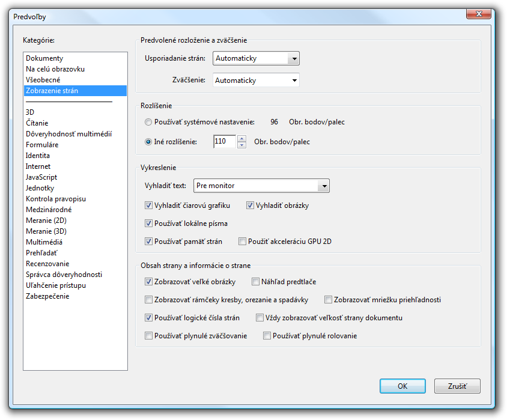507x420 pixels.
Task: Enable Náhľad predtlače checkbox
Action: point(255,281)
